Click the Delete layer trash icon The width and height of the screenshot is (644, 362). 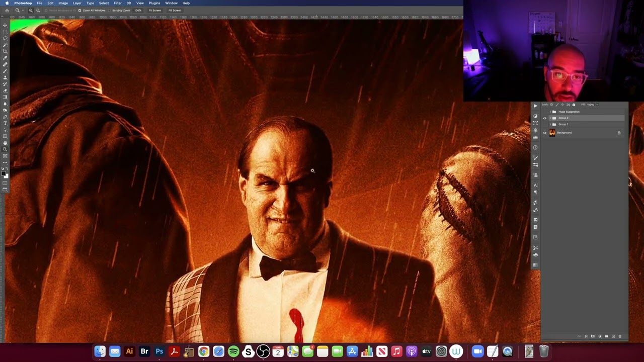[x=620, y=336]
